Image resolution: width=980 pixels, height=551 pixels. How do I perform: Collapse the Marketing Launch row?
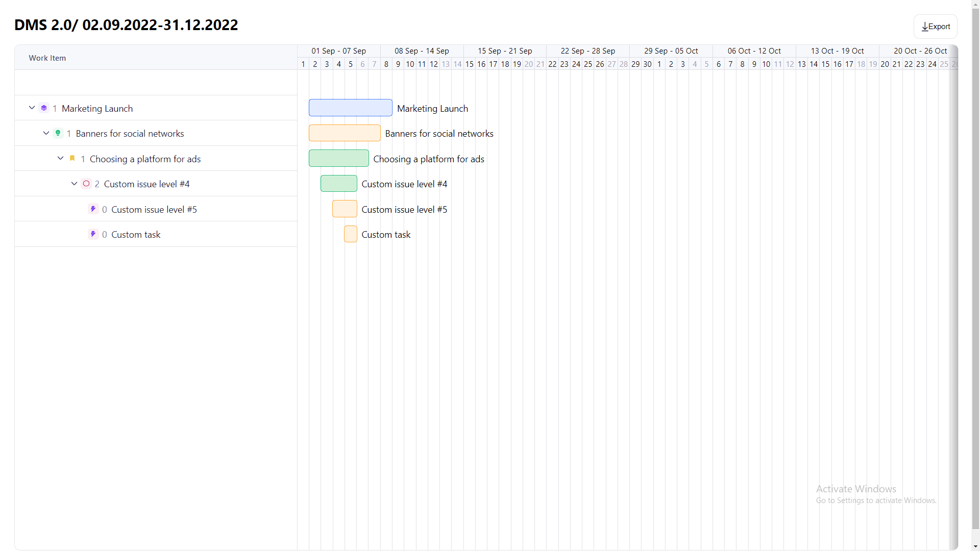click(x=32, y=108)
